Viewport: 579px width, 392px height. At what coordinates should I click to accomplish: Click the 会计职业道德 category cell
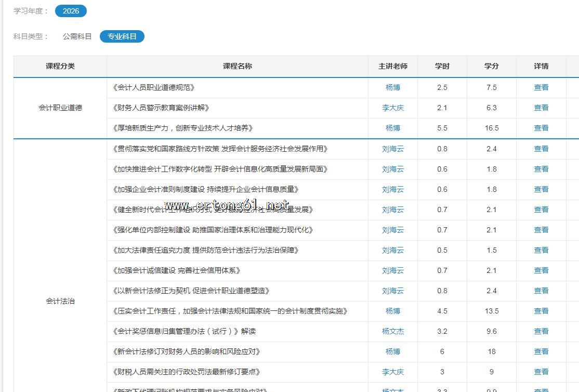(60, 108)
